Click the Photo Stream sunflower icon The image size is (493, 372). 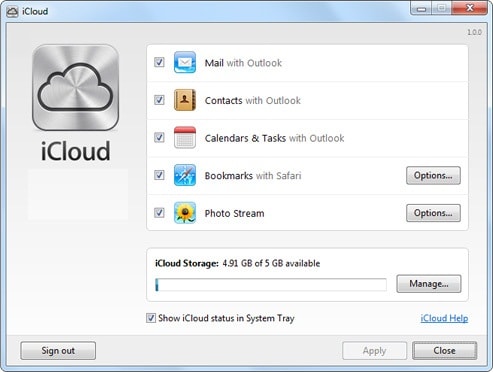[185, 213]
